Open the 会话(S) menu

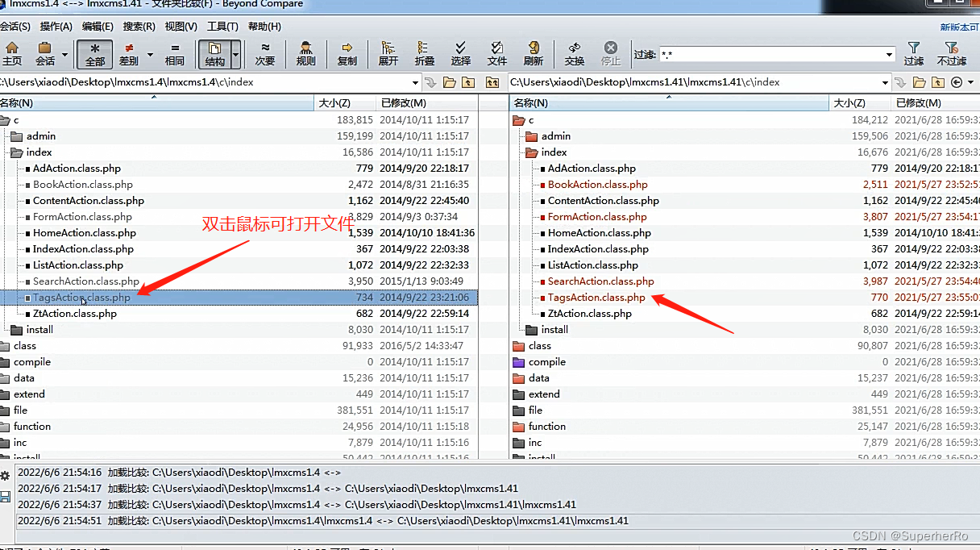[x=15, y=27]
